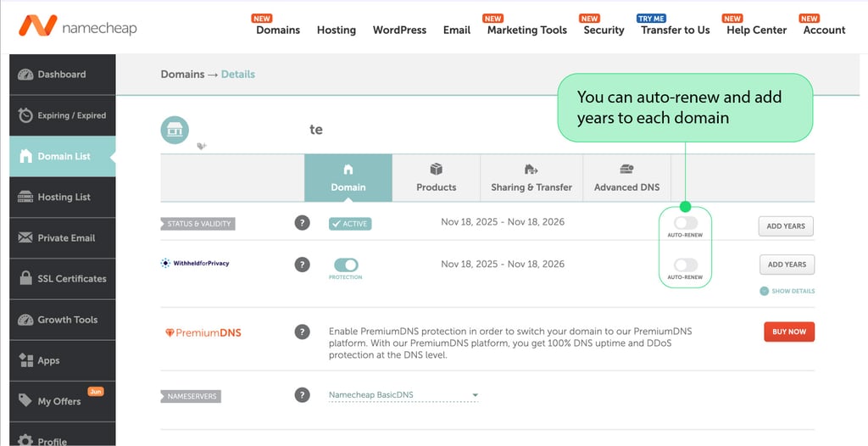Viewport: 868px width, 446px height.
Task: Open Namecheap BasicDNS nameservers dropdown
Action: [403, 395]
